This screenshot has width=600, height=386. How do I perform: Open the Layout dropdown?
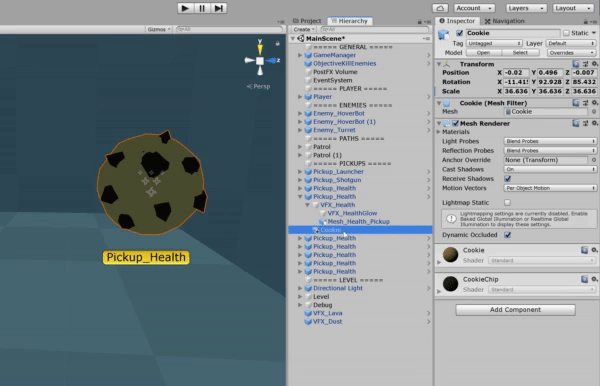[x=572, y=8]
